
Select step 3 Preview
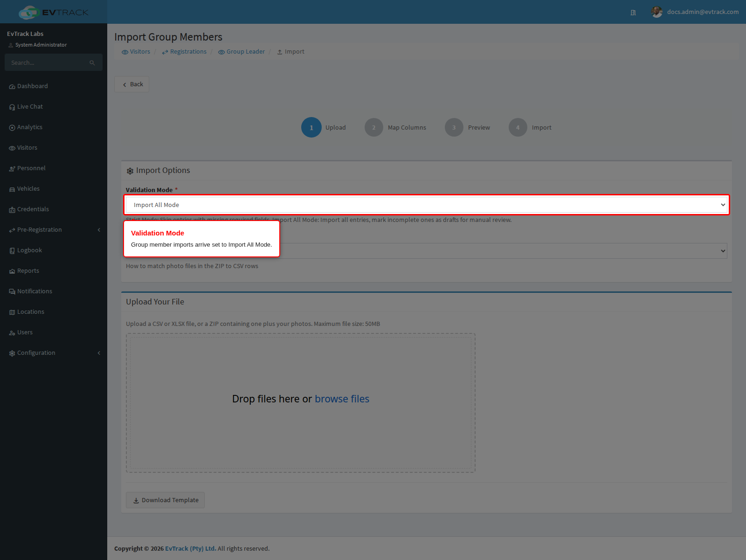[467, 127]
